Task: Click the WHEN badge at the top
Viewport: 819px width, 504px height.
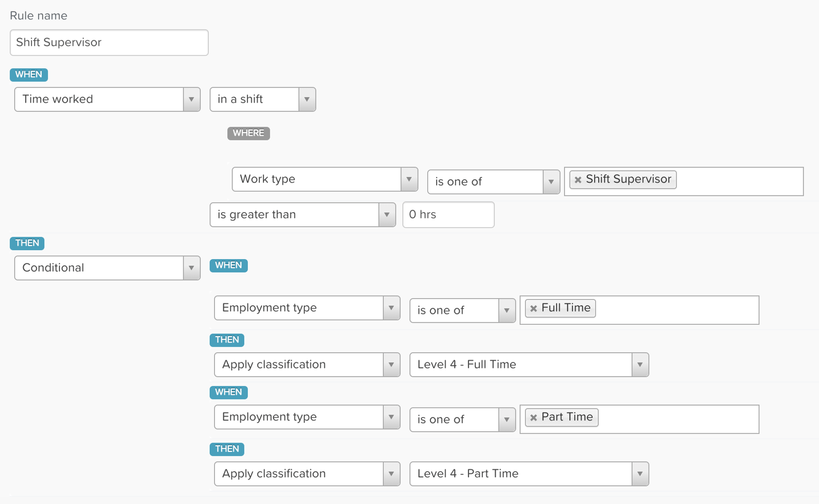Action: [x=29, y=75]
